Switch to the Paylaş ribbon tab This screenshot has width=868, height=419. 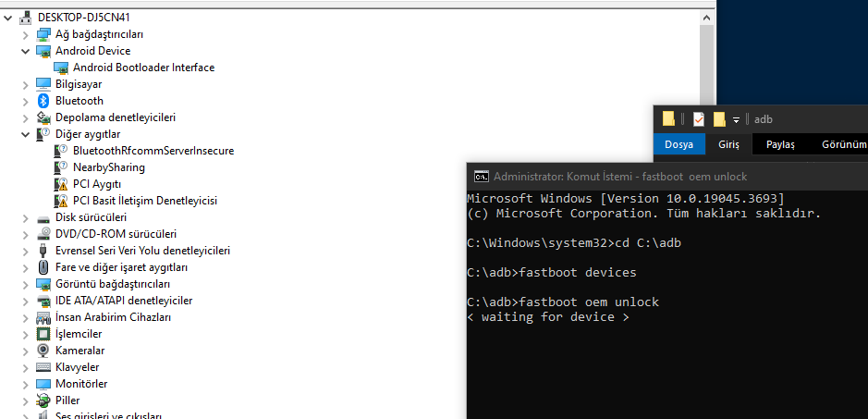click(780, 144)
